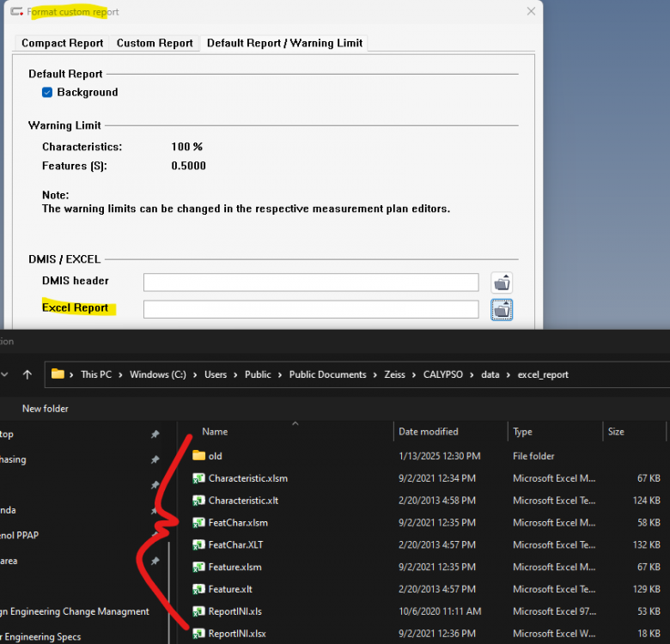The height and width of the screenshot is (644, 670).
Task: Select the FeatChar.xlsm file icon
Action: click(x=198, y=523)
